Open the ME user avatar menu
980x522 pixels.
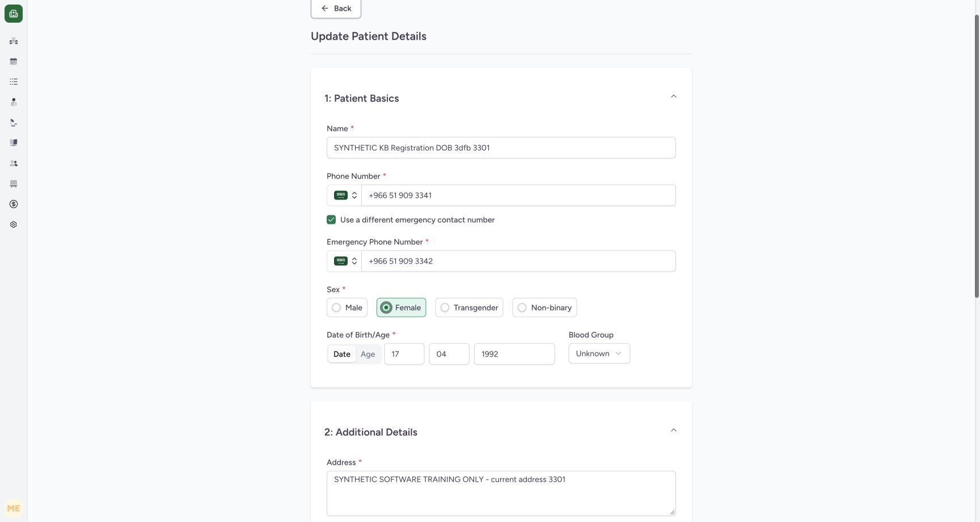(14, 508)
